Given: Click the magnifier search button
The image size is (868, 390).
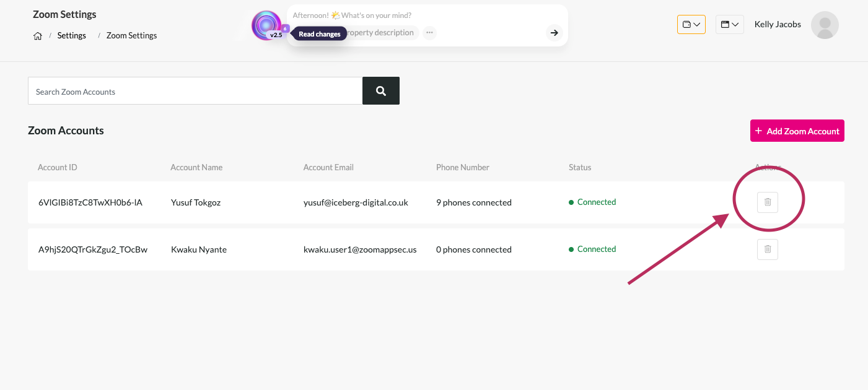Looking at the screenshot, I should tap(381, 91).
